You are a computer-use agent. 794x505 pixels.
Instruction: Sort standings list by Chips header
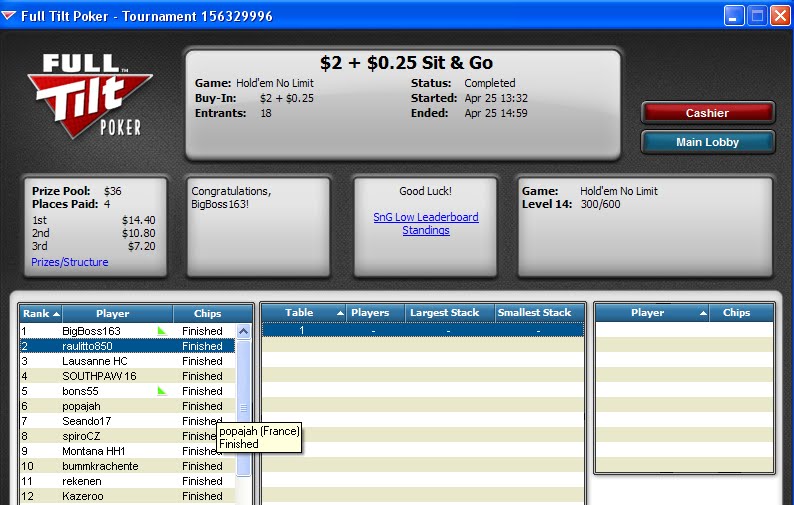[213, 314]
